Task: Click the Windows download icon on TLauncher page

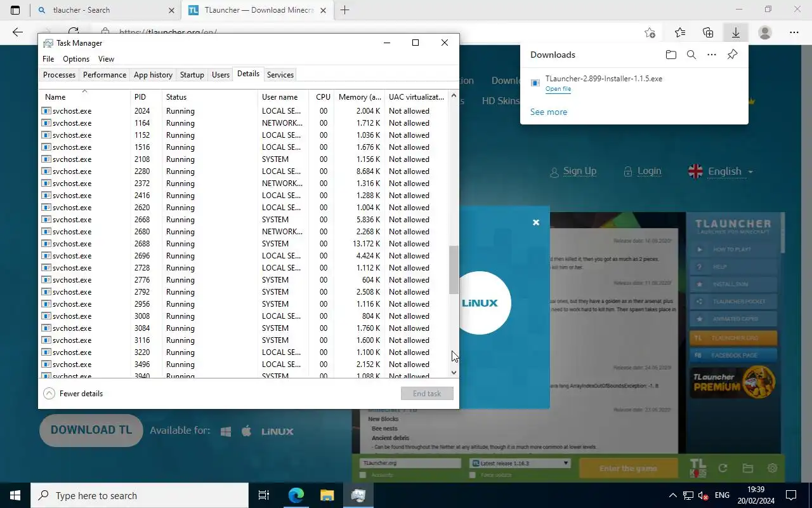Action: (x=226, y=431)
